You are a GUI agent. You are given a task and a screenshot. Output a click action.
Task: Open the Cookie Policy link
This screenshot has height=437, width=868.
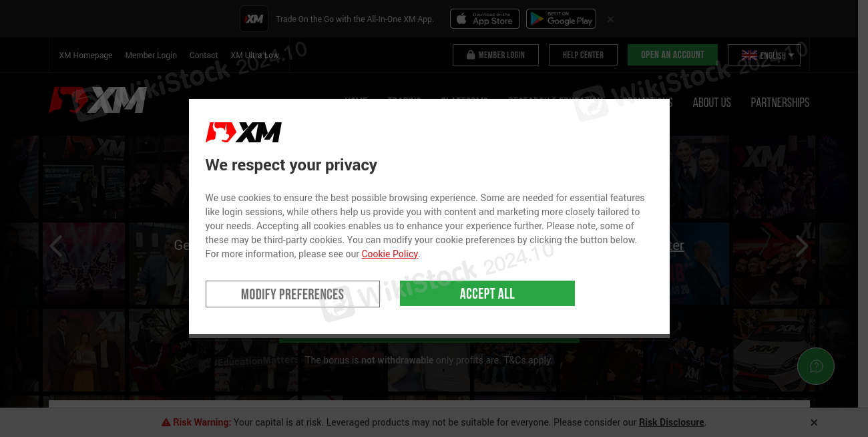pos(390,254)
